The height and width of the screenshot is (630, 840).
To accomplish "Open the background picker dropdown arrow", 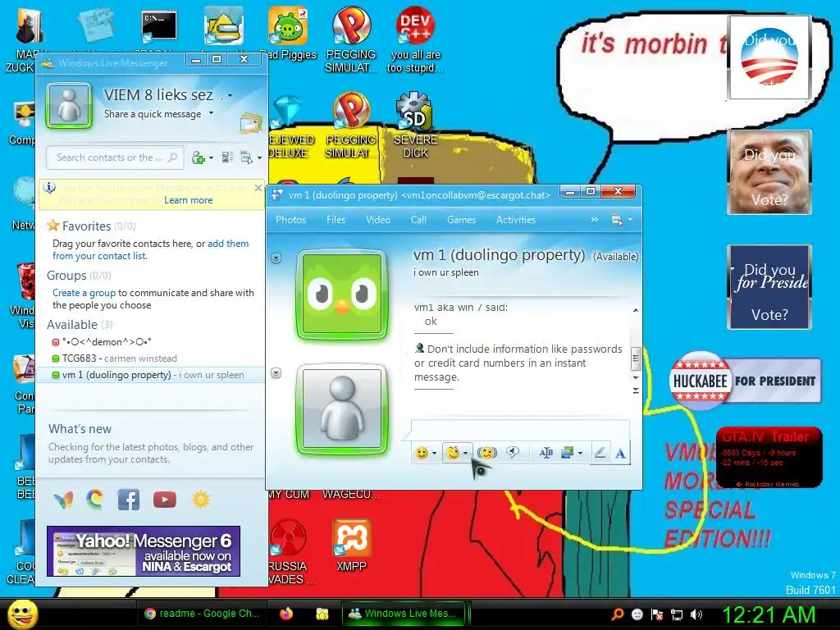I will coord(580,453).
